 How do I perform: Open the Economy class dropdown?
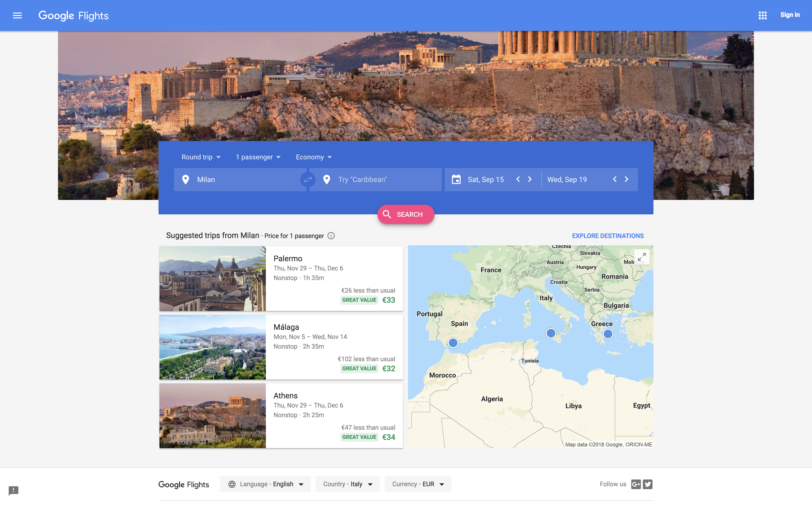[313, 157]
